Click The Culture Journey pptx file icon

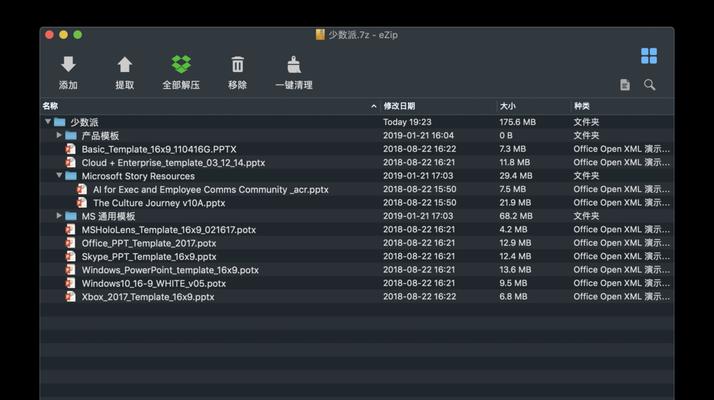(82, 203)
